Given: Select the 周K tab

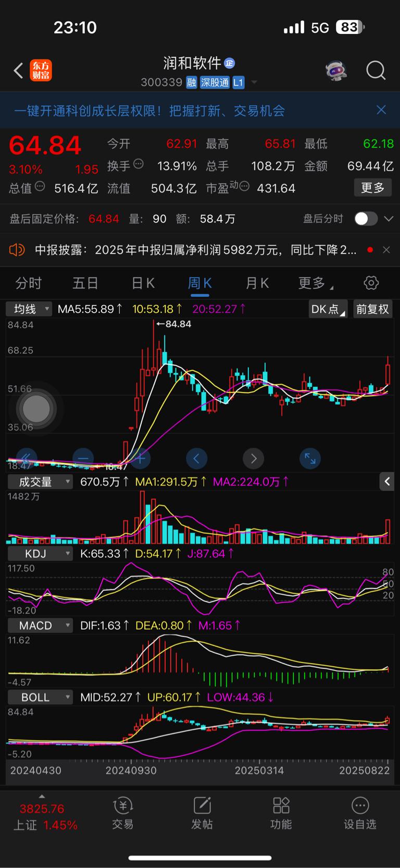Looking at the screenshot, I should point(199,283).
